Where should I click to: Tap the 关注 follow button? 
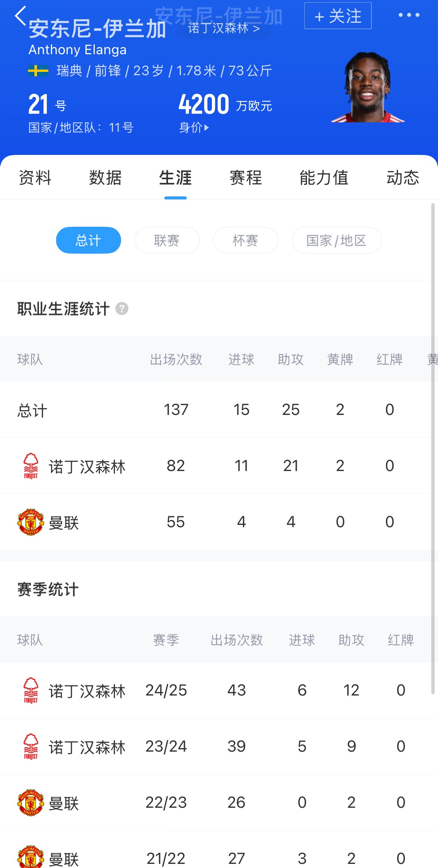(338, 16)
